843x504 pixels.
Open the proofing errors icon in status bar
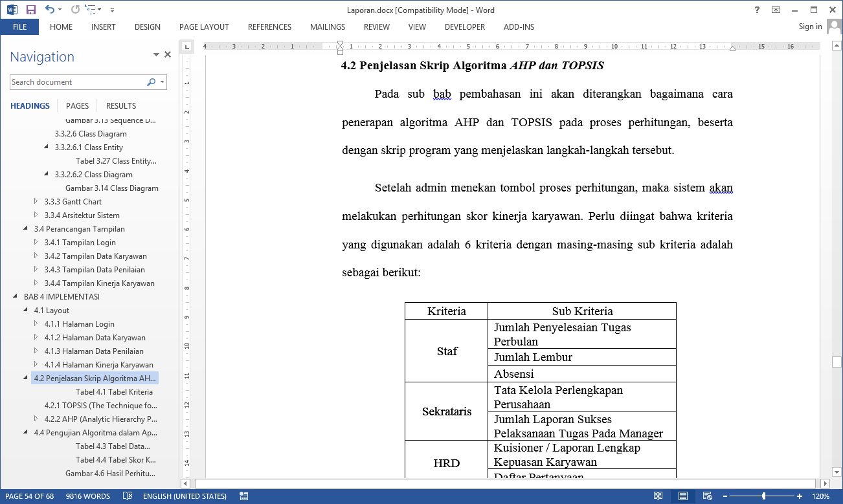pos(128,496)
